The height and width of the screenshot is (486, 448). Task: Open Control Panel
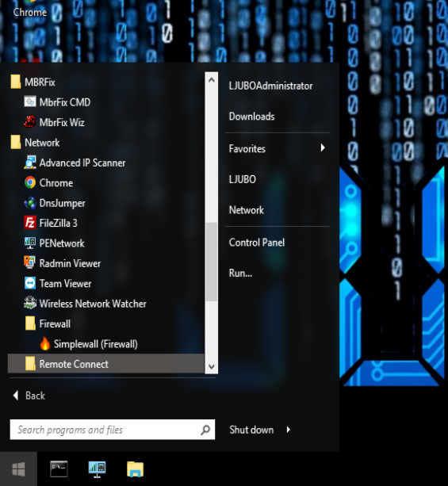click(278, 243)
